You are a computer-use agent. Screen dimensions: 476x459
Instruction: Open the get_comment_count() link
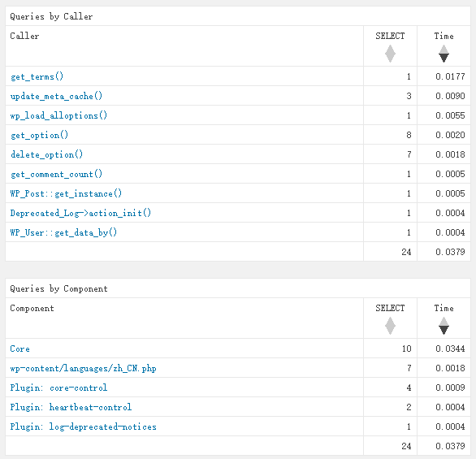point(56,174)
